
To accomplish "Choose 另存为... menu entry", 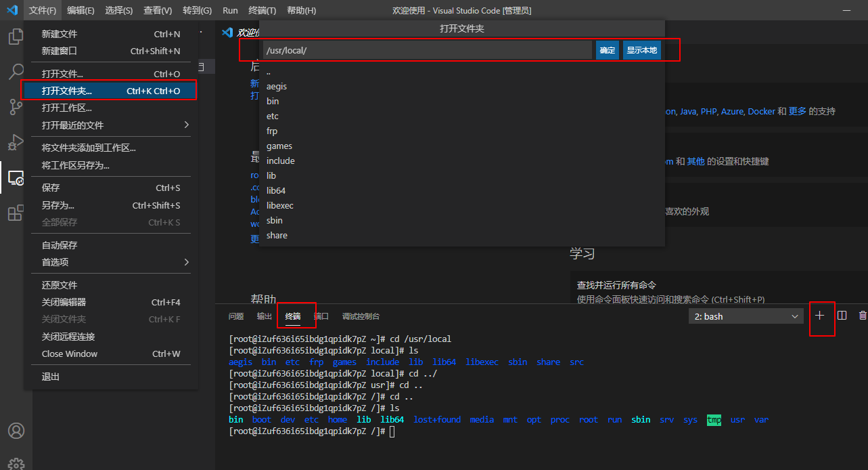I will point(112,205).
